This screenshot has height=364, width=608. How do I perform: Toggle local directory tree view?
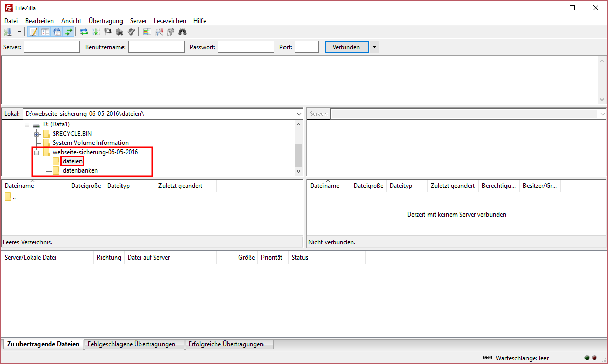pyautogui.click(x=45, y=32)
